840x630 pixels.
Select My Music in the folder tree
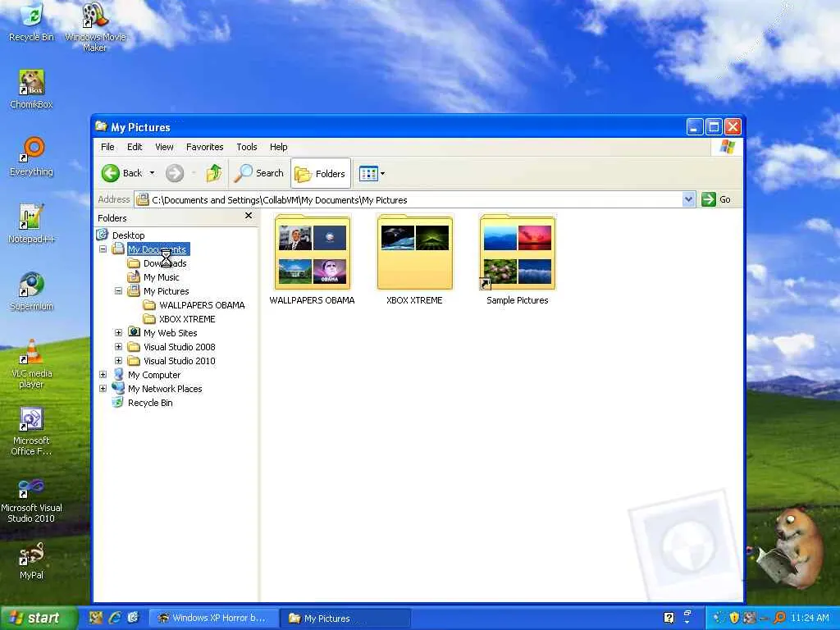click(162, 277)
